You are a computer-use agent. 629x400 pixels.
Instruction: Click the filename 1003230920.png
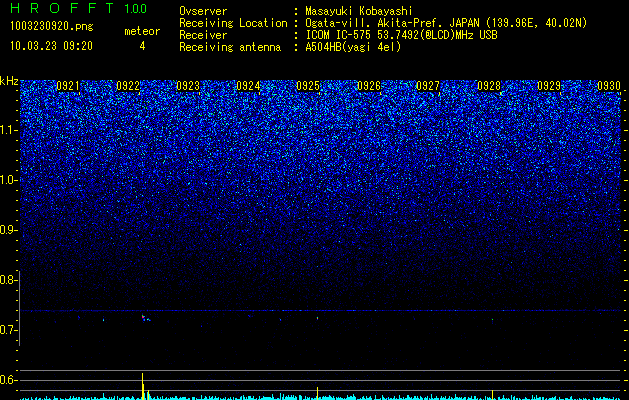pos(52,27)
